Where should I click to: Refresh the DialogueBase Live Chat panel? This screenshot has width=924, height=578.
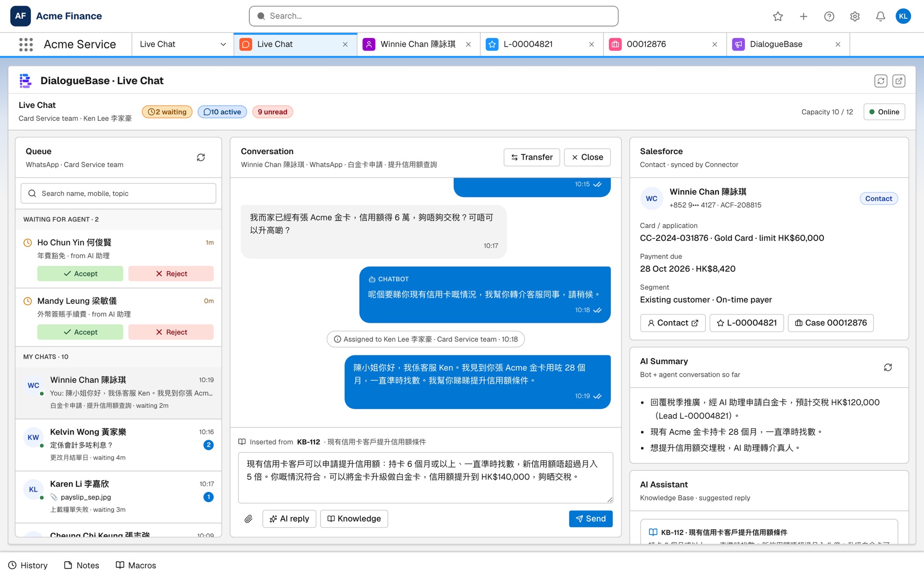881,81
